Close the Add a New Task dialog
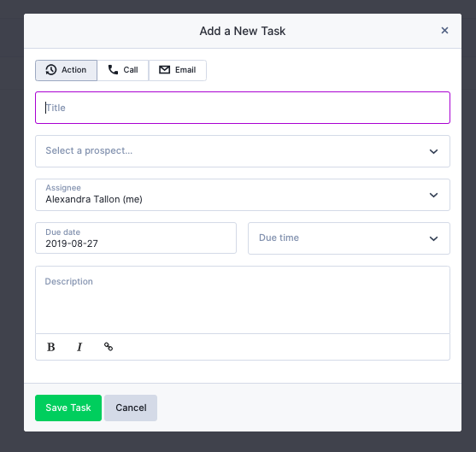The width and height of the screenshot is (476, 452). coord(444,31)
